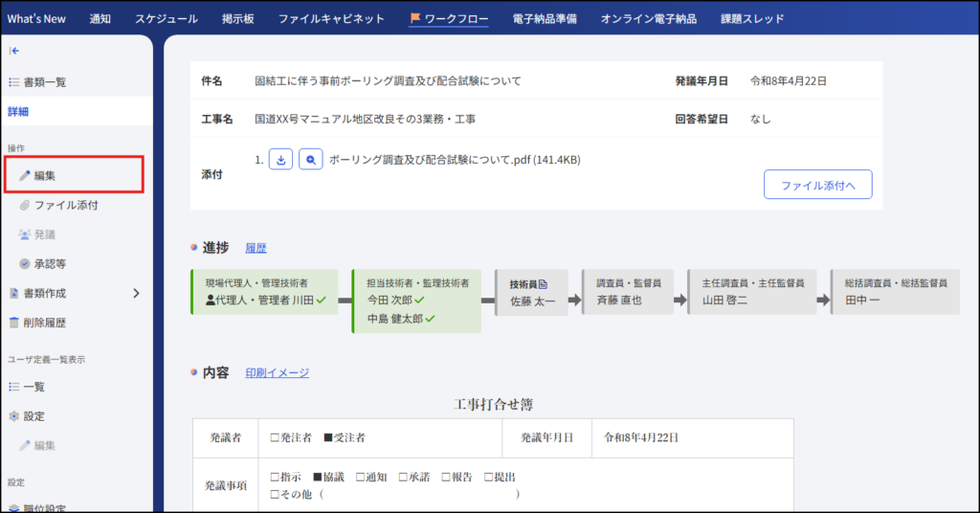The height and width of the screenshot is (513, 980).
Task: Click the 回答希望日 value なし
Action: 760,119
